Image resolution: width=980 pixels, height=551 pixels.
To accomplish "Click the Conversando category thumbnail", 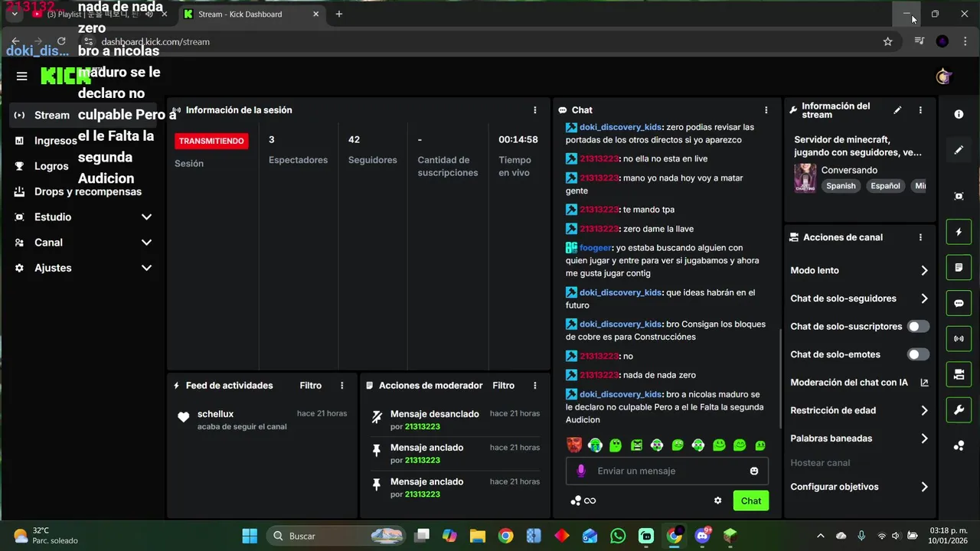I will click(805, 178).
